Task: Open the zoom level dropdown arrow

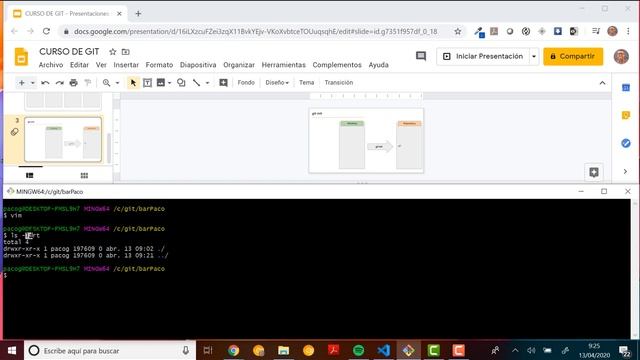Action: point(118,83)
